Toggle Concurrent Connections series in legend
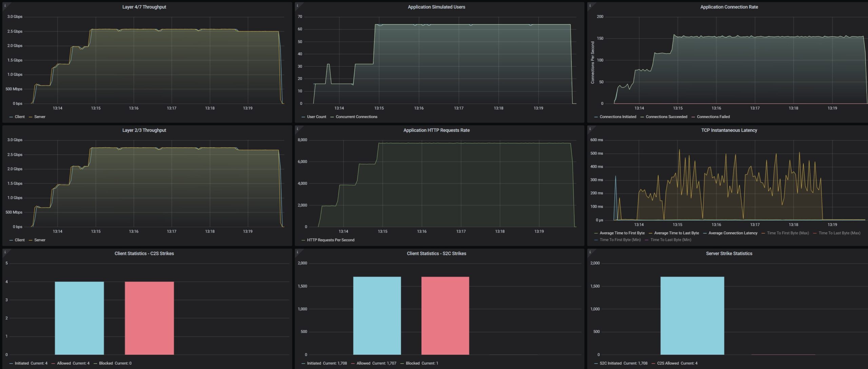Image resolution: width=868 pixels, height=369 pixels. click(356, 117)
